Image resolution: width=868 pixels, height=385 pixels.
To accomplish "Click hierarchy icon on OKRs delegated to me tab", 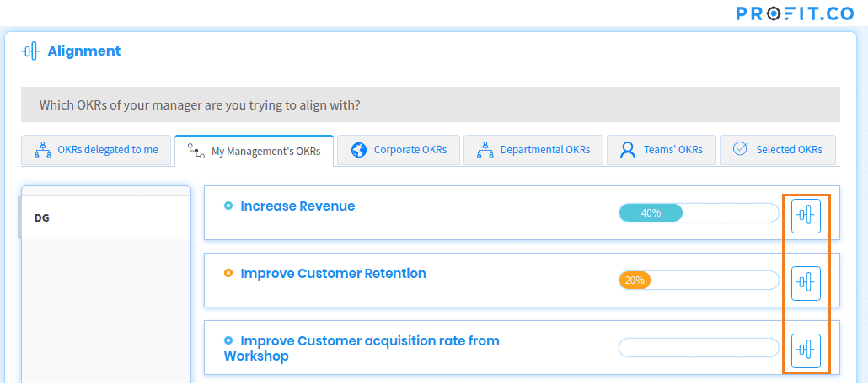I will (x=43, y=150).
